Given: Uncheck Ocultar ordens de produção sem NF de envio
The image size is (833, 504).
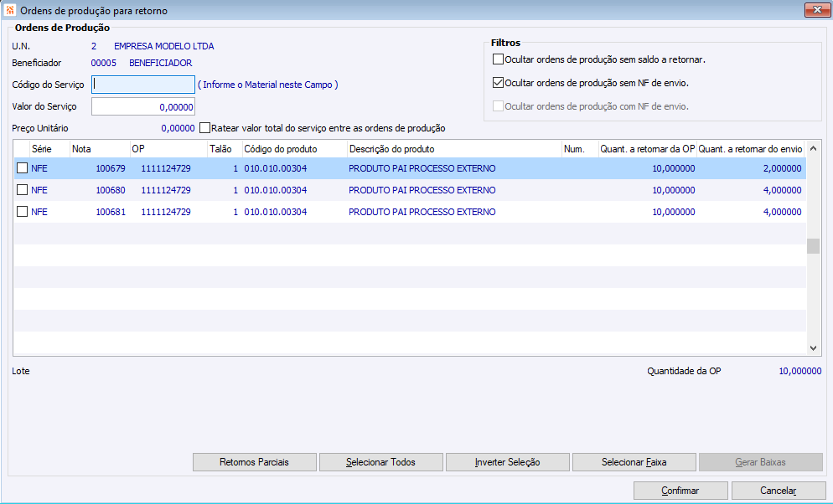Looking at the screenshot, I should 498,83.
